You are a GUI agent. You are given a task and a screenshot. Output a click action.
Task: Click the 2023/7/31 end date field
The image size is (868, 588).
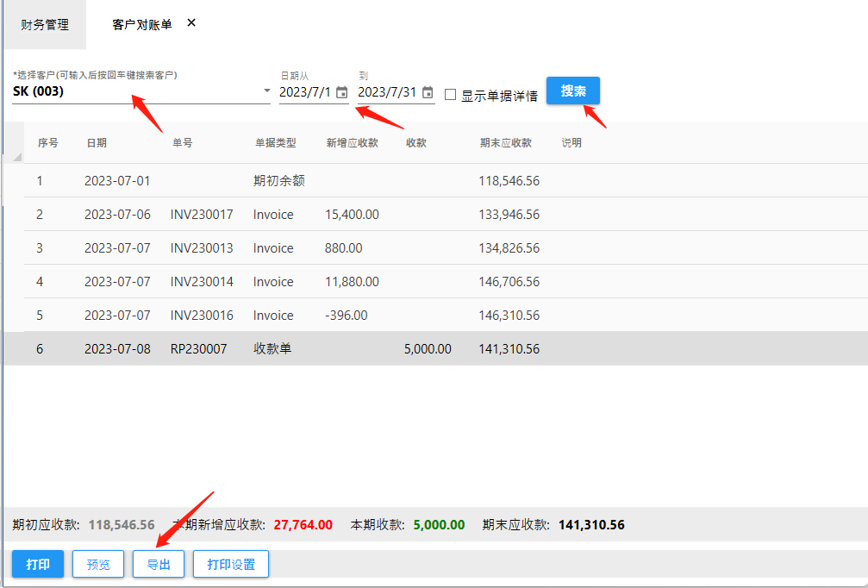(387, 92)
